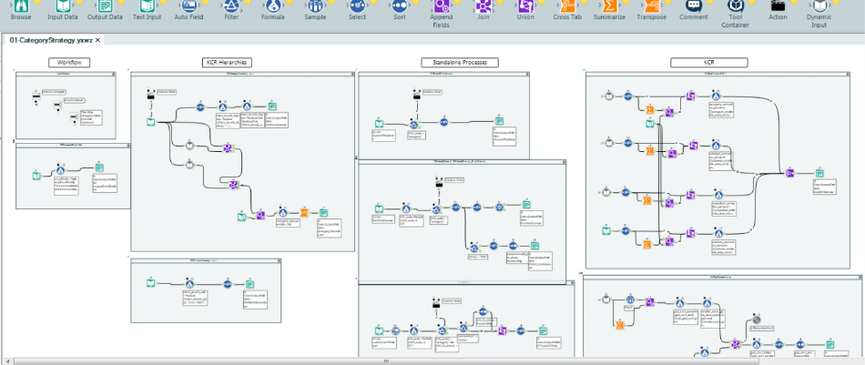Select the Summarize tool
The height and width of the screenshot is (365, 865).
point(609,7)
